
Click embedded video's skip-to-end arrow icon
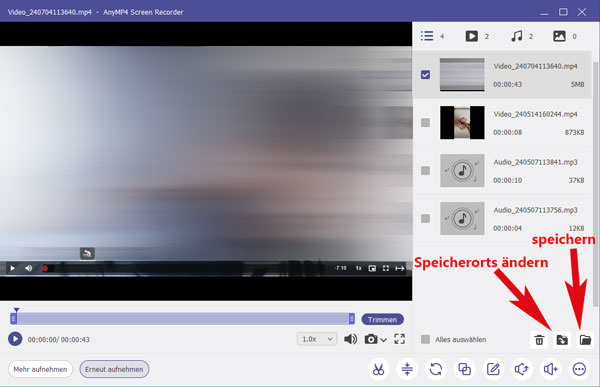click(400, 268)
